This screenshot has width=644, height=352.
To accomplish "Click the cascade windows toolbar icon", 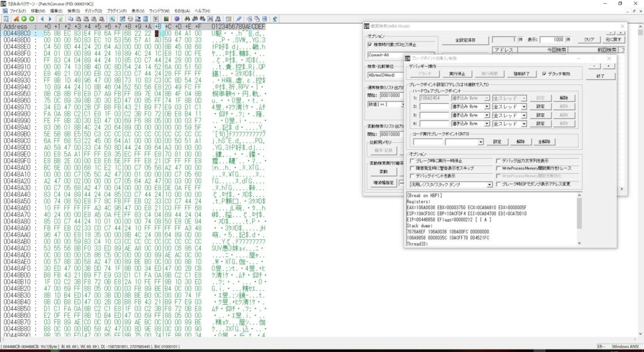I will click(257, 19).
